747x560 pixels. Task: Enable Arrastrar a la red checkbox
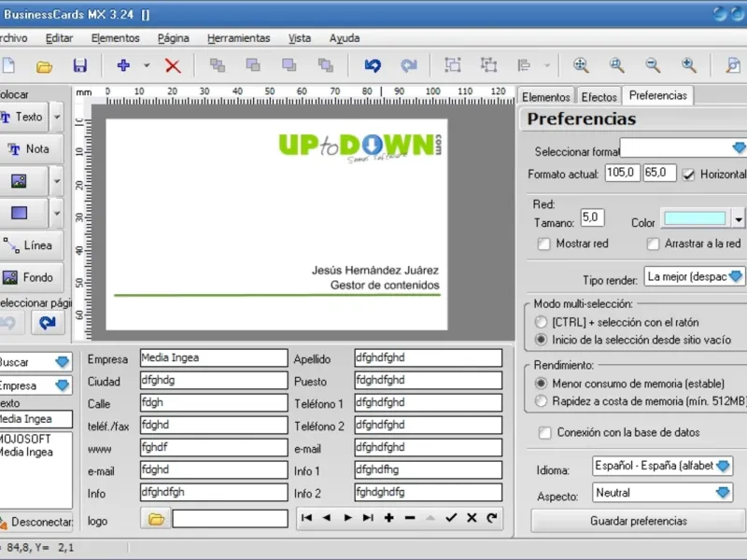(653, 245)
